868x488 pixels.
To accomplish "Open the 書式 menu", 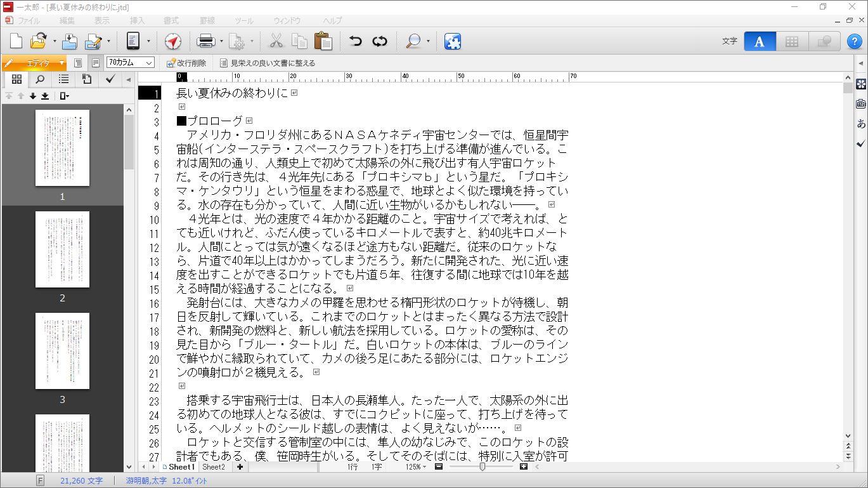I will coord(171,21).
